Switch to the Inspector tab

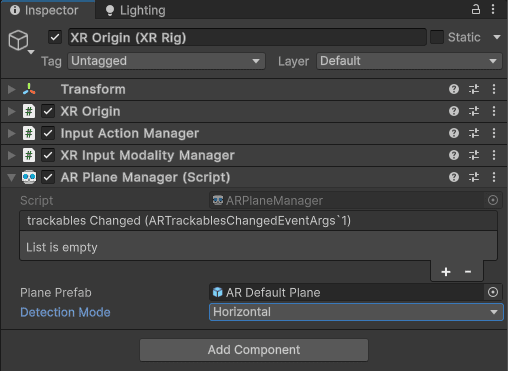click(x=47, y=10)
